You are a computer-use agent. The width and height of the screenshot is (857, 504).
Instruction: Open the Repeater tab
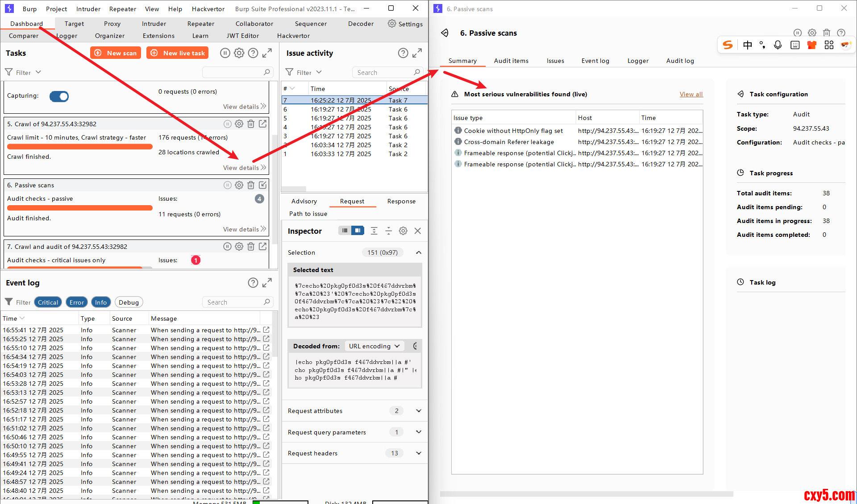coord(200,24)
